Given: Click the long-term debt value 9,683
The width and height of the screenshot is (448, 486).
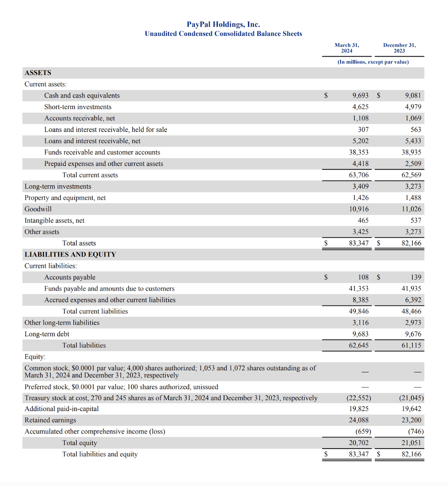Looking at the screenshot, I should tap(360, 334).
